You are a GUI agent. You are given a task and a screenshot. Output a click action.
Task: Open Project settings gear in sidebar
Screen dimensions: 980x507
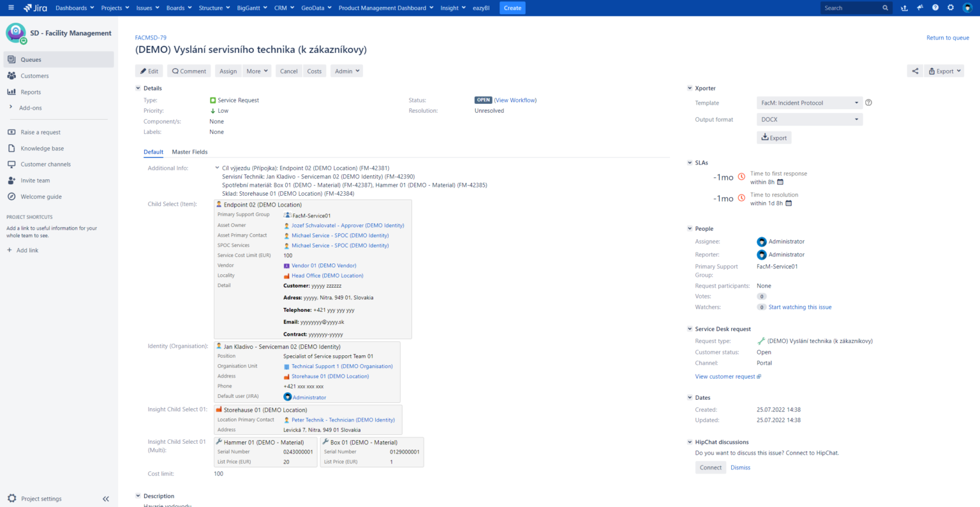11,499
